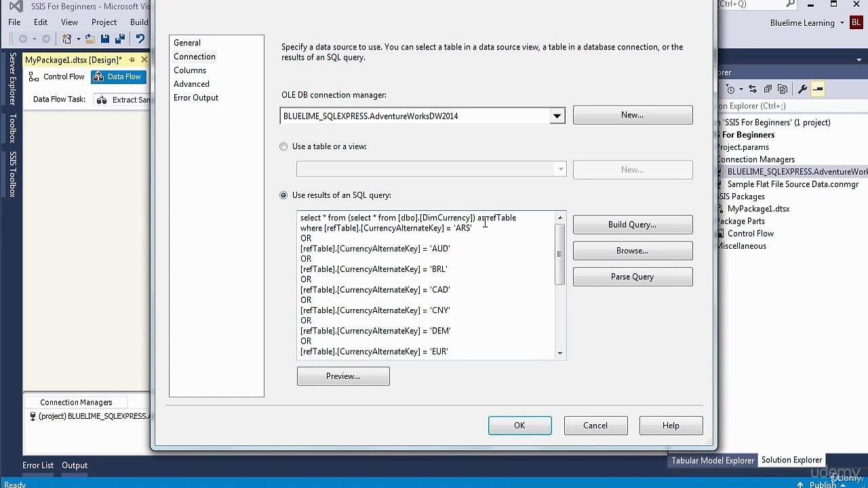Open the Bluelime Learning account dropdown
The width and height of the screenshot is (868, 488).
coord(842,23)
